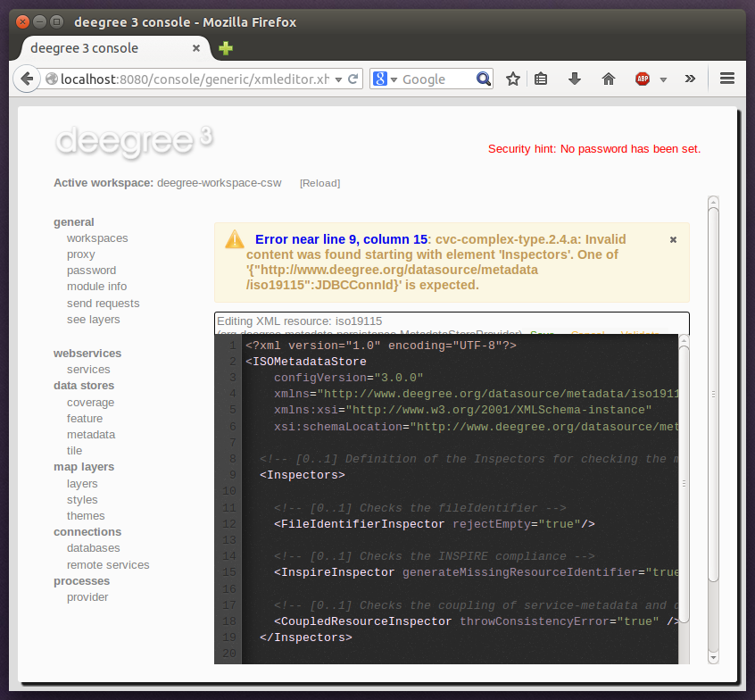
Task: Open the Adblock Plus dropdown arrow
Action: click(x=662, y=79)
